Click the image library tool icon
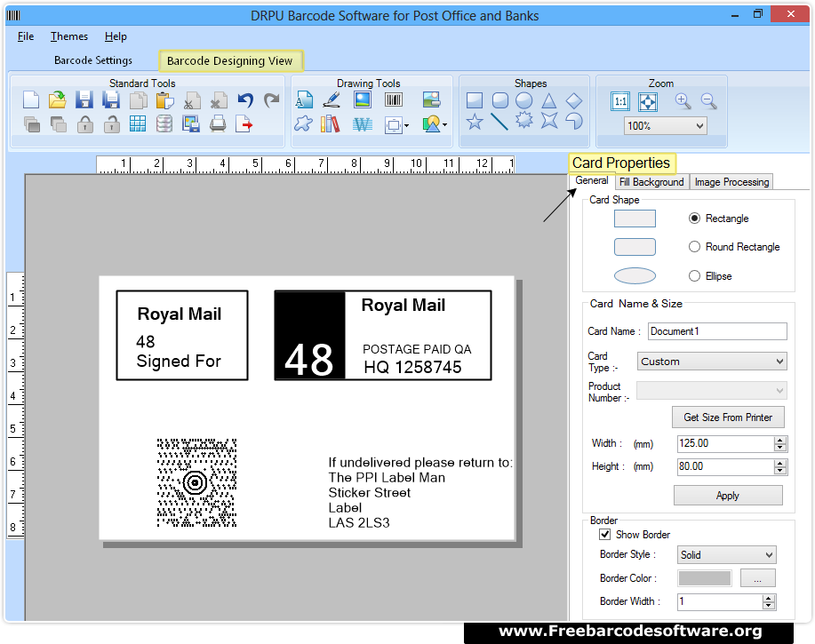This screenshot has width=815, height=644. click(431, 99)
